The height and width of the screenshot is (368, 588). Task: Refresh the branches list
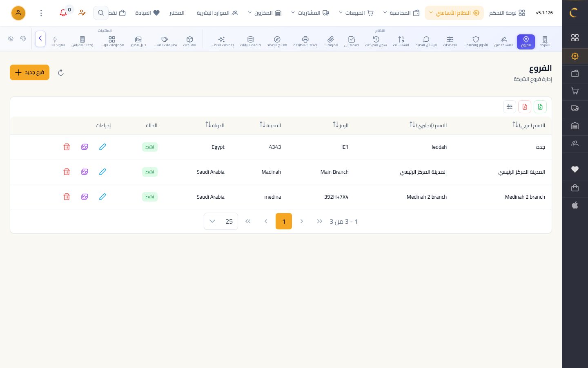coord(61,72)
